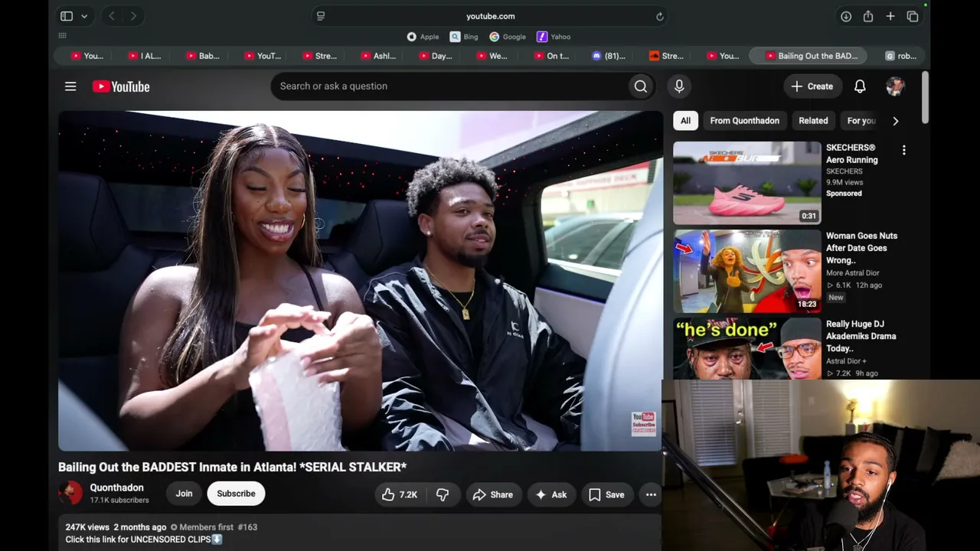Open the Create menu
The height and width of the screenshot is (551, 980).
tap(812, 86)
